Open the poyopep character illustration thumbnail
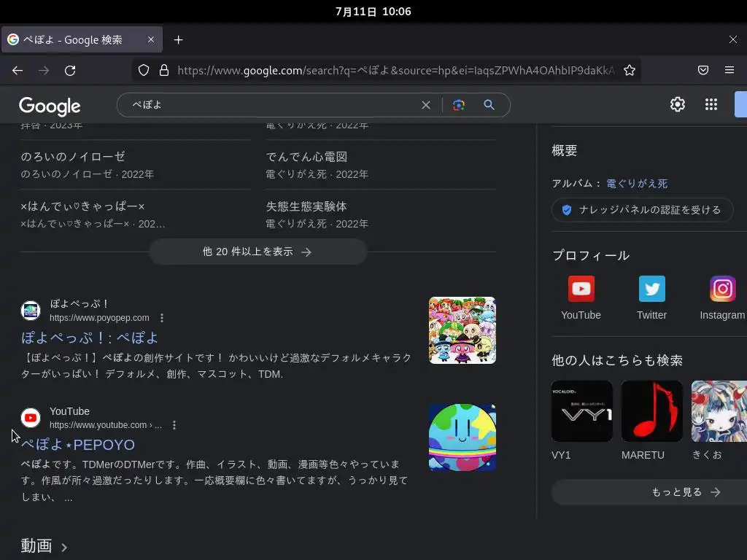This screenshot has width=747, height=560. 462,330
